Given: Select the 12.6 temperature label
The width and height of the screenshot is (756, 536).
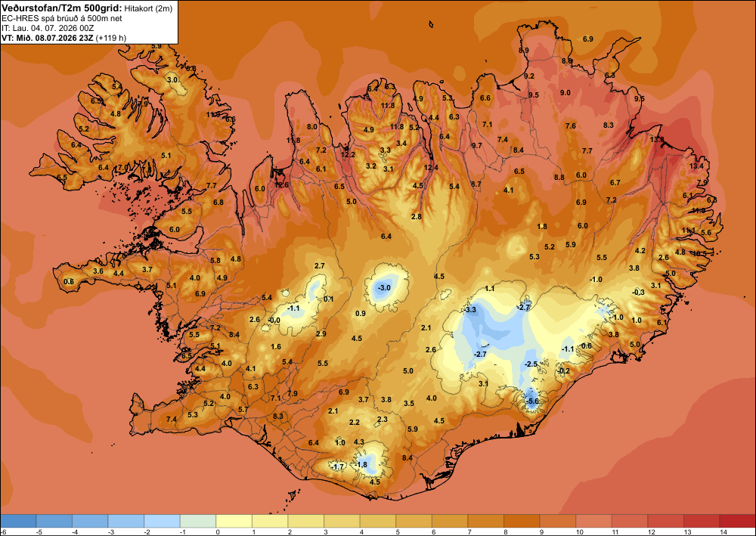Looking at the screenshot, I should (281, 185).
